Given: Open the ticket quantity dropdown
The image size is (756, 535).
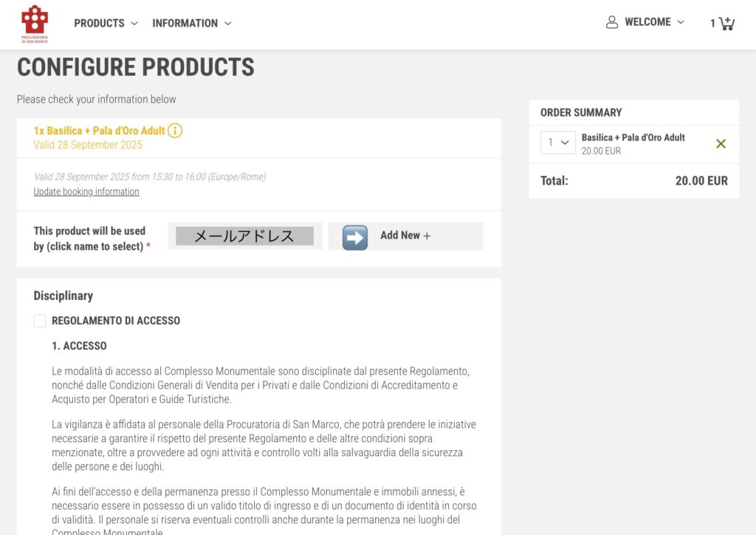Looking at the screenshot, I should pos(557,143).
